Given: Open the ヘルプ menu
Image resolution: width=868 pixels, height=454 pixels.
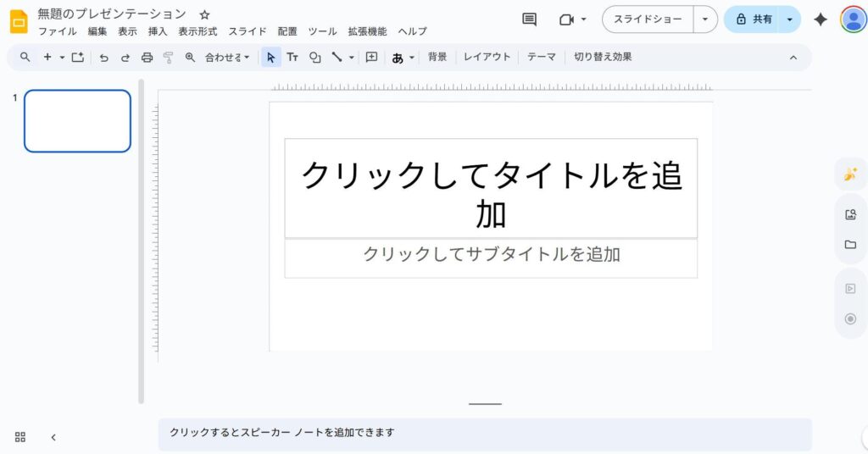Looking at the screenshot, I should (413, 31).
